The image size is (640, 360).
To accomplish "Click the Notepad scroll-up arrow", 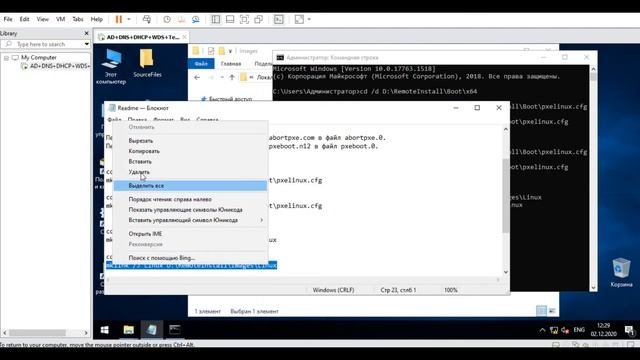I will pos(506,129).
